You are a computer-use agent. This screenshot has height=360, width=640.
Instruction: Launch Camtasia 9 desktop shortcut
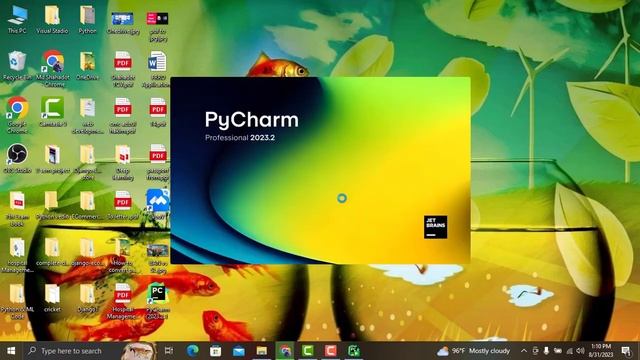click(x=52, y=111)
